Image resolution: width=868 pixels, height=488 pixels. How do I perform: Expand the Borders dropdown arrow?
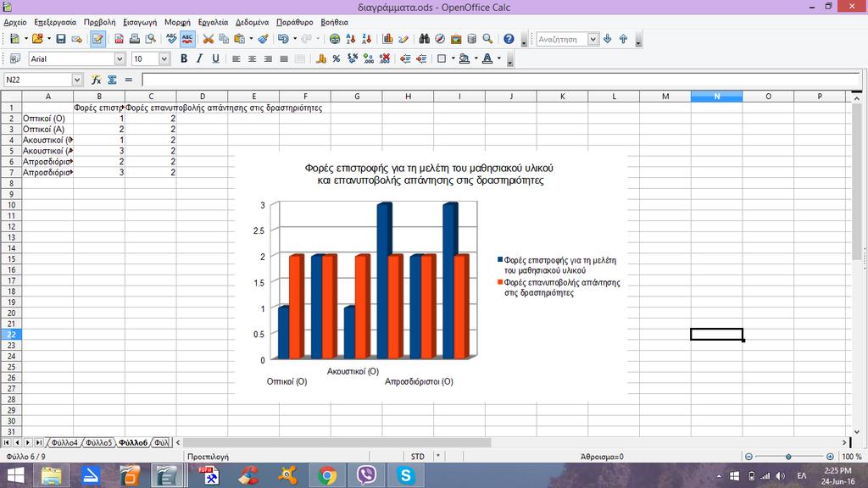[x=453, y=58]
